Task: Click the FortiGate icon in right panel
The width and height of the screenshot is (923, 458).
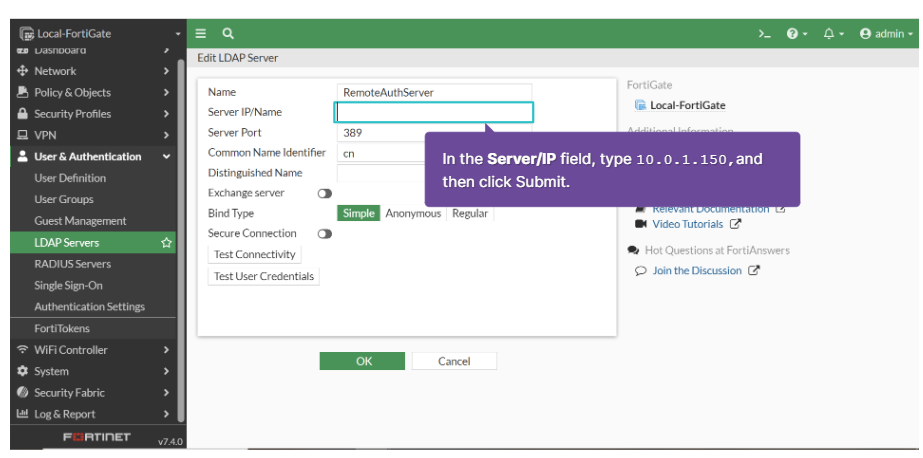Action: [640, 105]
